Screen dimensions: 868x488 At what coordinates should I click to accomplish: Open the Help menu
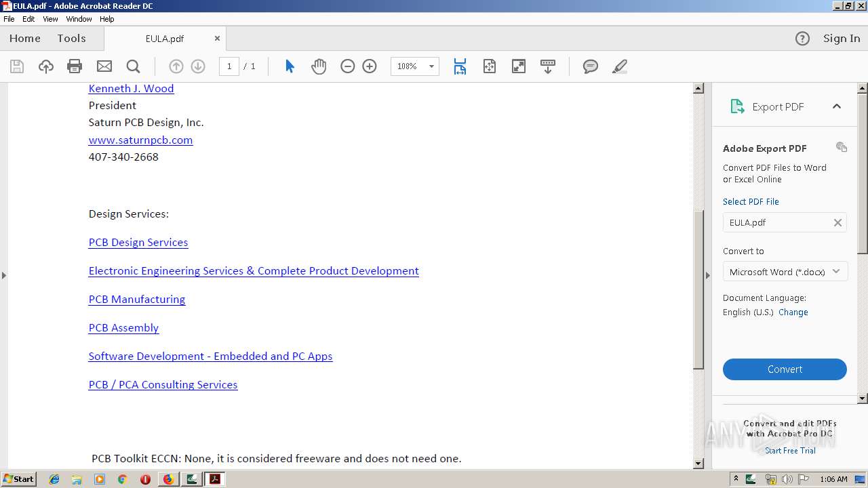(x=107, y=19)
